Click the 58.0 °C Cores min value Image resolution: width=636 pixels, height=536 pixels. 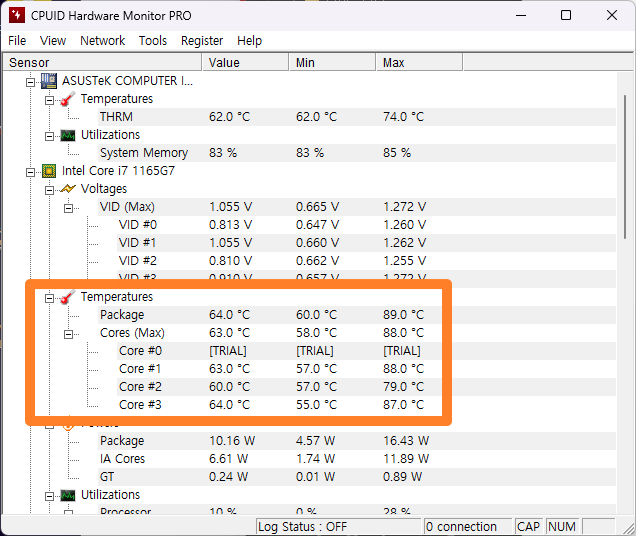(x=316, y=333)
